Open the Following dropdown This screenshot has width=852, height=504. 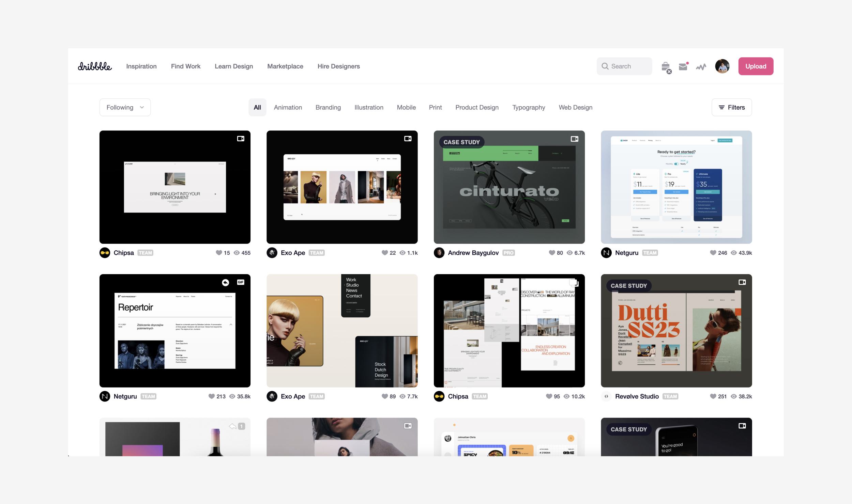(125, 107)
